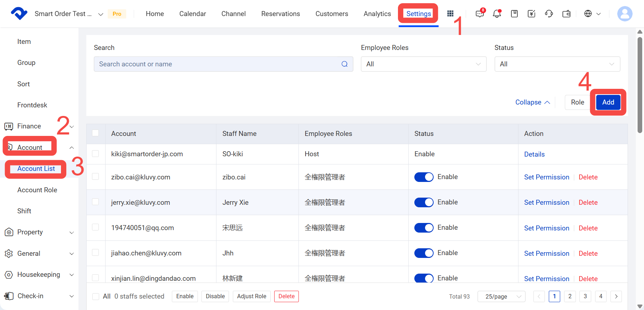Open the Smart Order Test property dropdown arrow
The height and width of the screenshot is (310, 644).
click(101, 14)
